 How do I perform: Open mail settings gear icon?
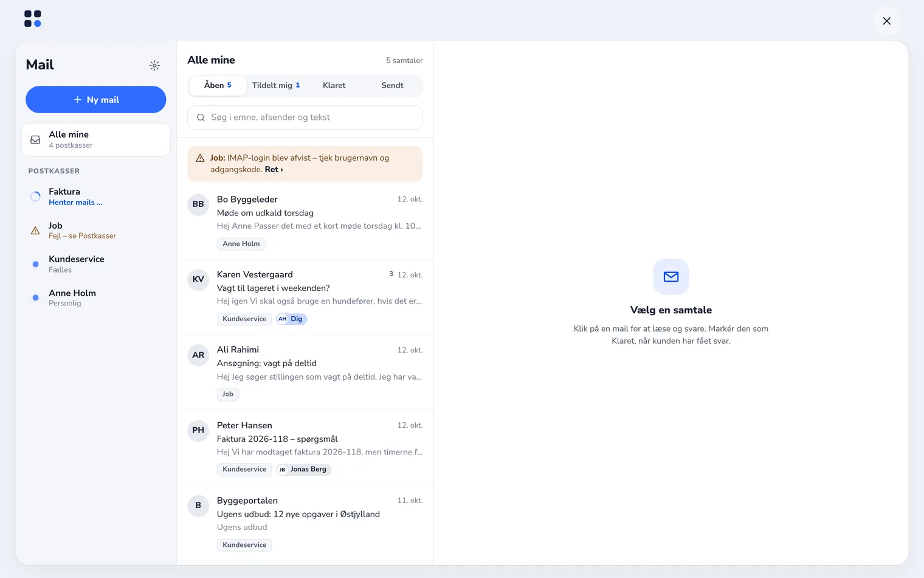tap(154, 65)
